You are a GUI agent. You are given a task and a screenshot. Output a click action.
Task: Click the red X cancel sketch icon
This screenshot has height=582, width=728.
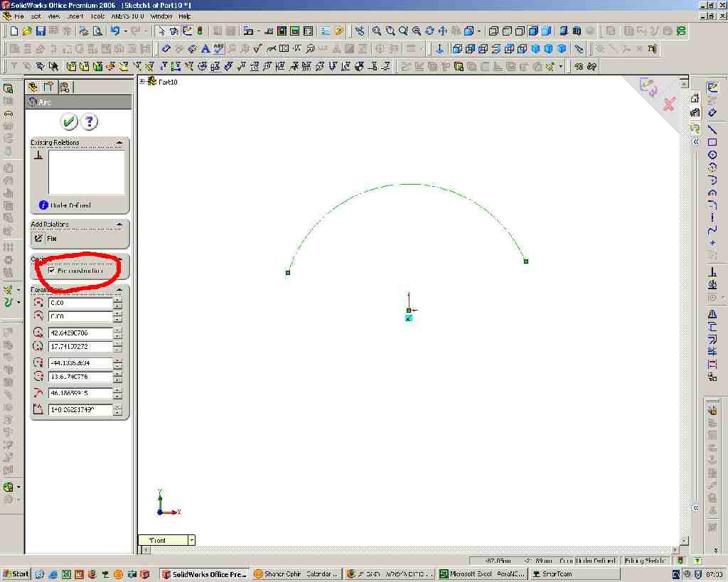click(x=668, y=105)
